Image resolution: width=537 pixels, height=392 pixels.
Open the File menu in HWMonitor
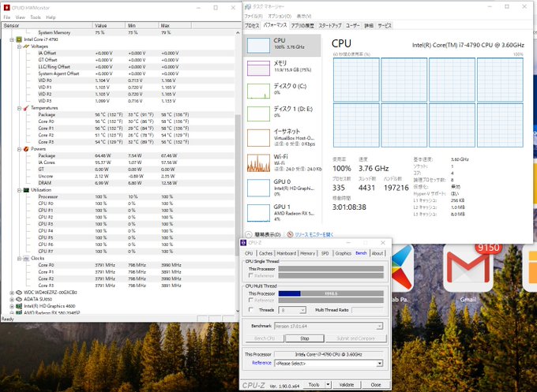(x=6, y=17)
